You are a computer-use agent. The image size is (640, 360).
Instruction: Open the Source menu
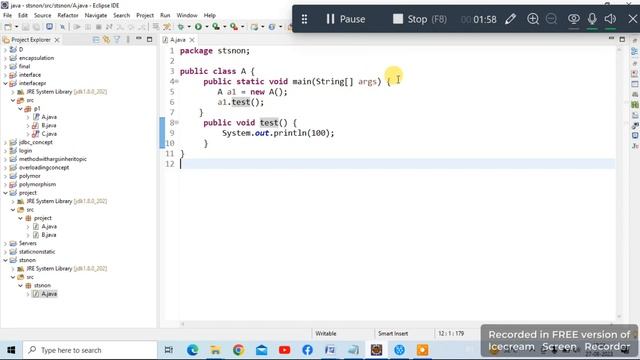(42, 15)
